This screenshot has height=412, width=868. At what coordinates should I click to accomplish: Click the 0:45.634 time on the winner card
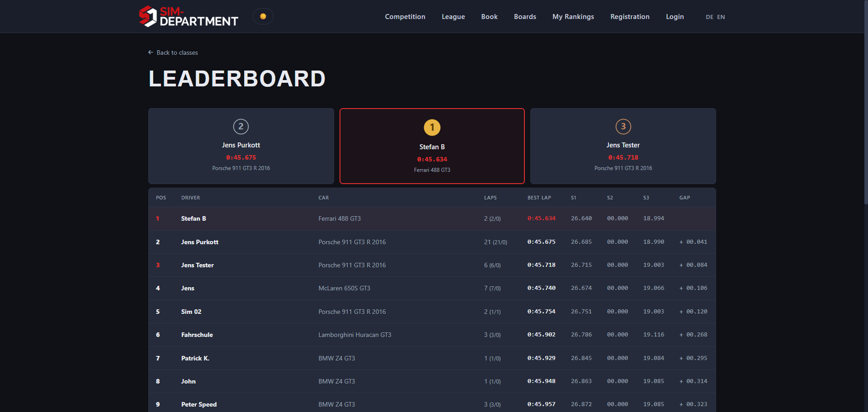[x=432, y=159]
